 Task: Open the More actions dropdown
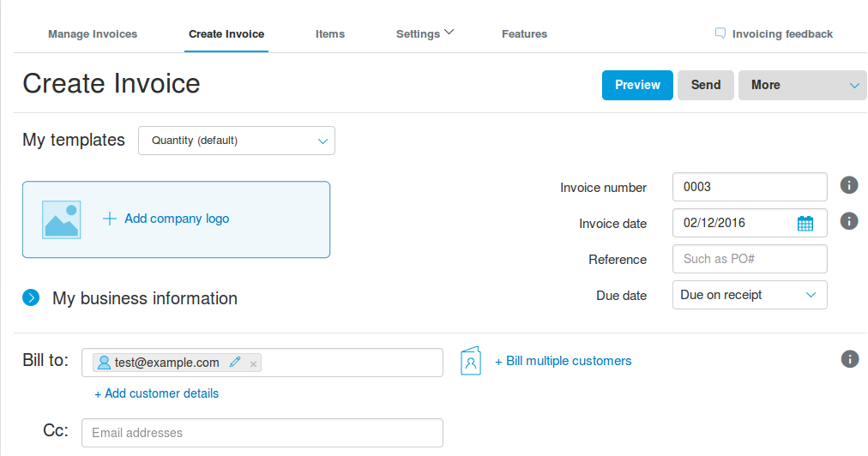(803, 86)
